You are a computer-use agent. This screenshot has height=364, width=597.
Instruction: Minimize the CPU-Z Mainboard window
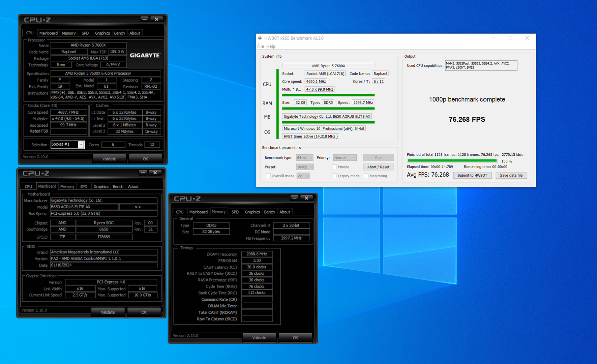[143, 173]
